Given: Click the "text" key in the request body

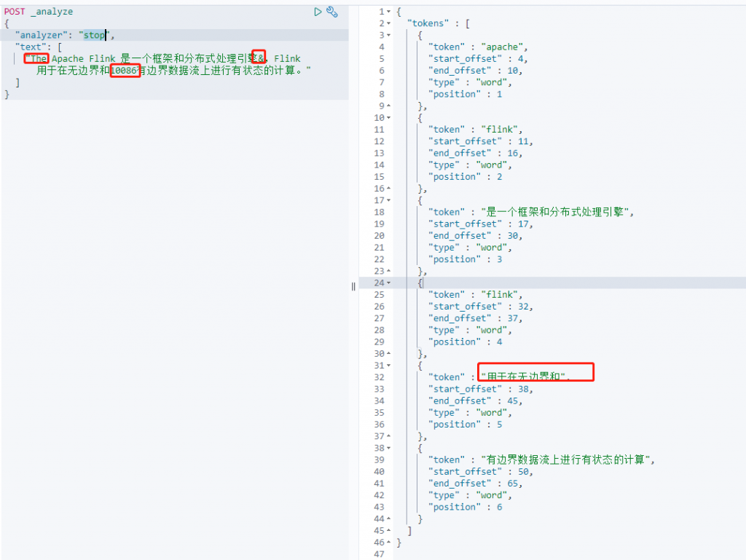Looking at the screenshot, I should [29, 47].
